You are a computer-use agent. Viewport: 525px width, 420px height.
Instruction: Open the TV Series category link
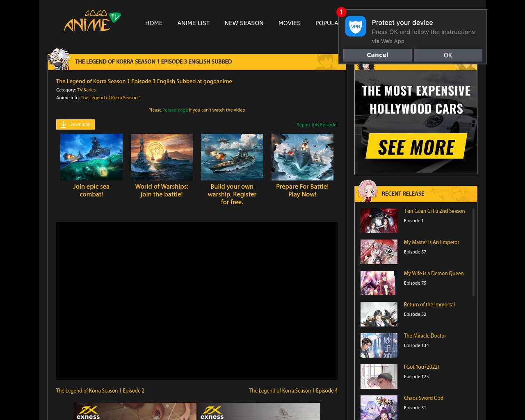pyautogui.click(x=86, y=90)
